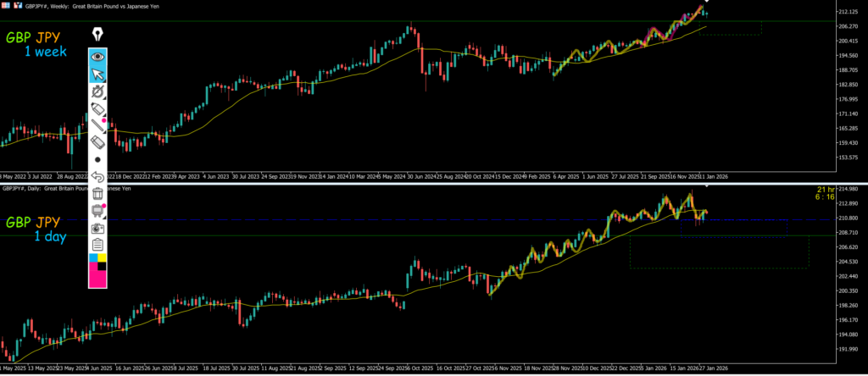Undo the last drawing stroke
Image resolution: width=868 pixels, height=376 pixels.
tap(98, 177)
